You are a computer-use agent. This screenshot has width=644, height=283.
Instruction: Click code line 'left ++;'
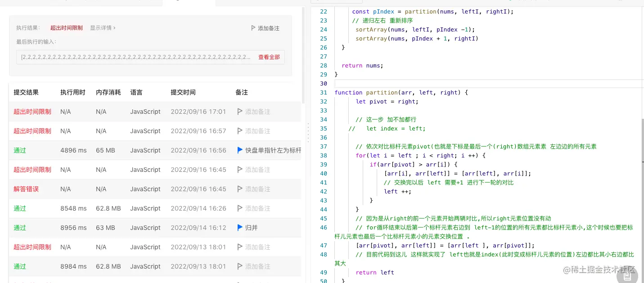point(397,191)
